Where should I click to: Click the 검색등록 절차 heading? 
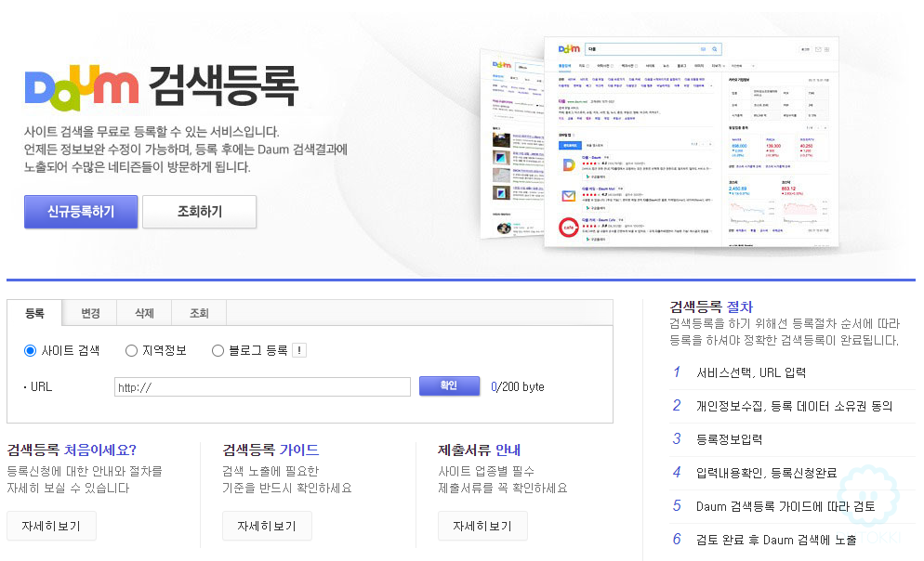click(711, 307)
